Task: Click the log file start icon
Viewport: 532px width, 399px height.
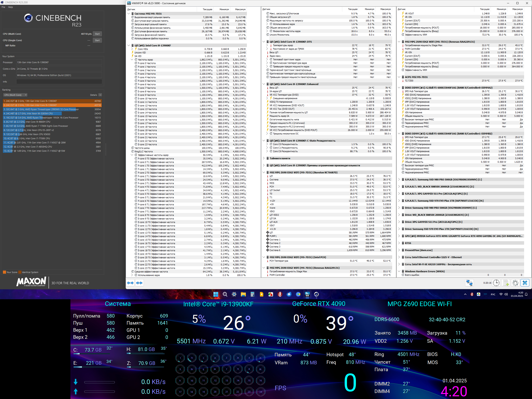Action: [x=506, y=283]
